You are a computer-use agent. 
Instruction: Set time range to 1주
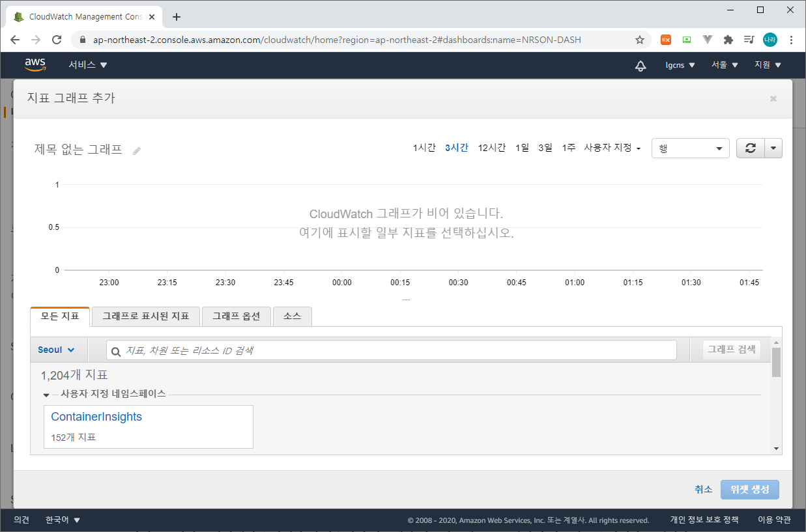(569, 148)
